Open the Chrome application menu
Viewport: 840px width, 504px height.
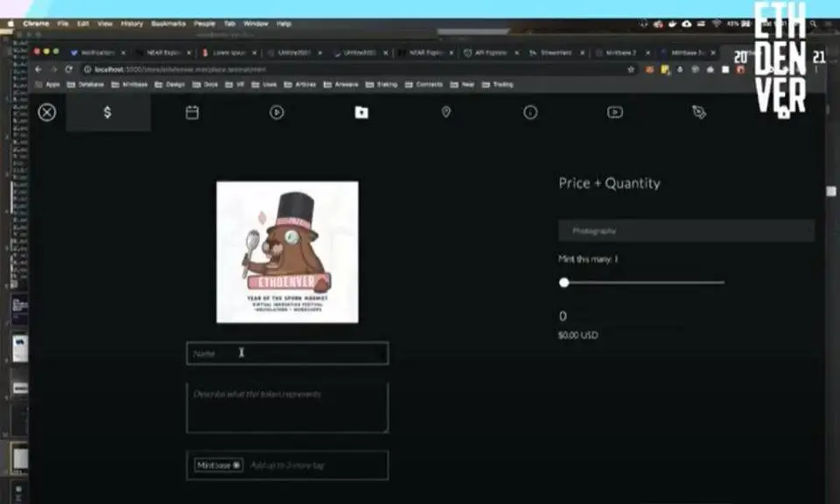(x=36, y=24)
